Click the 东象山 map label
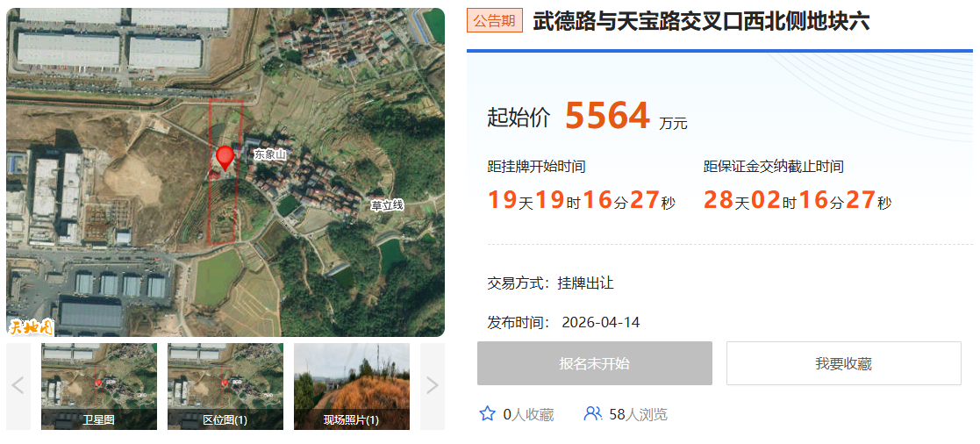The width and height of the screenshot is (980, 444). 270,154
